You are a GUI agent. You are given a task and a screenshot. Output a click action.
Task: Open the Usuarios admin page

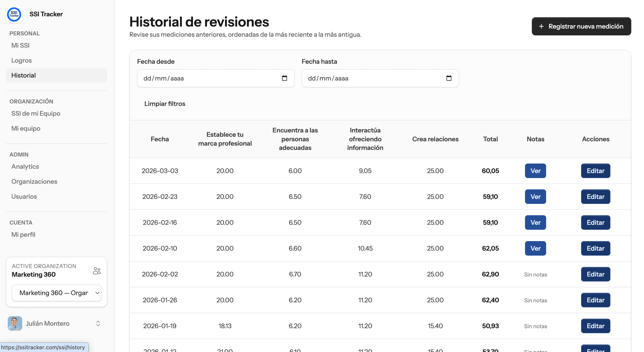tap(24, 196)
